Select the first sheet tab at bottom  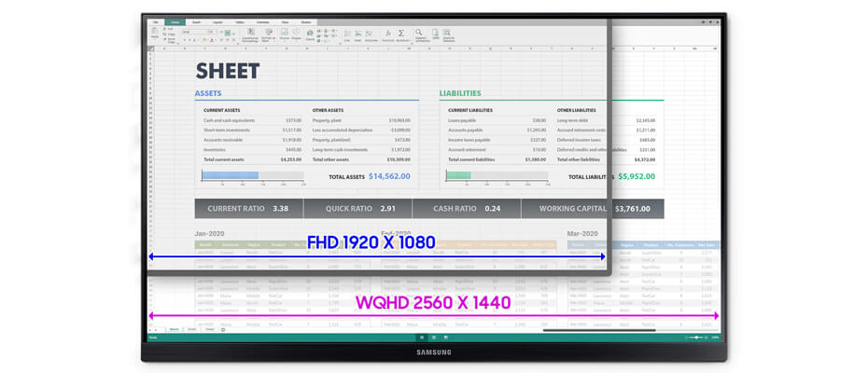click(x=174, y=329)
